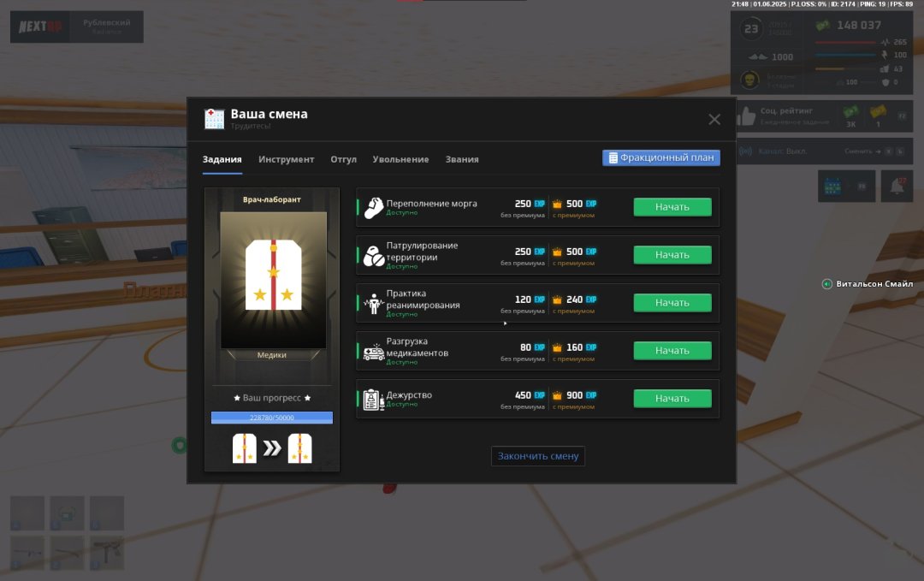Open the Фракционный план
This screenshot has height=581, width=924.
(x=661, y=158)
